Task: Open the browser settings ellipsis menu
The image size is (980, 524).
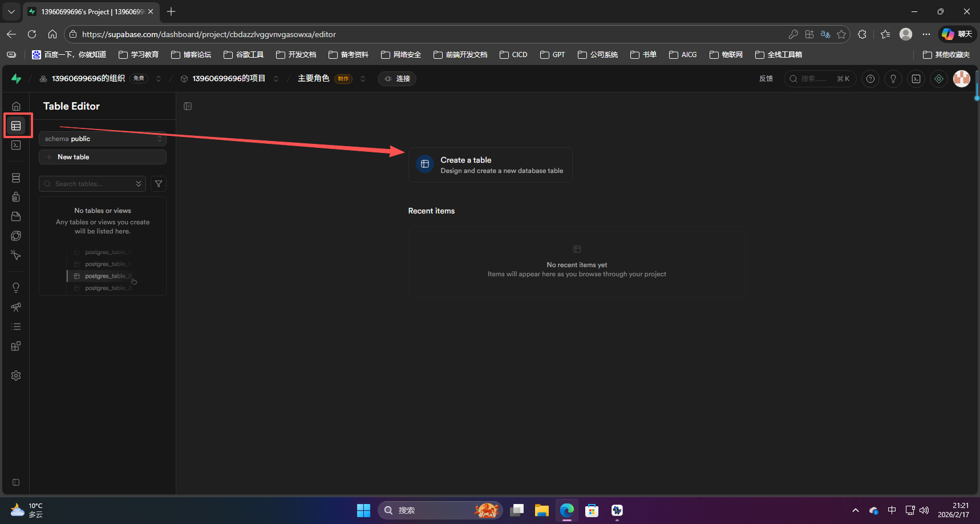Action: [926, 34]
